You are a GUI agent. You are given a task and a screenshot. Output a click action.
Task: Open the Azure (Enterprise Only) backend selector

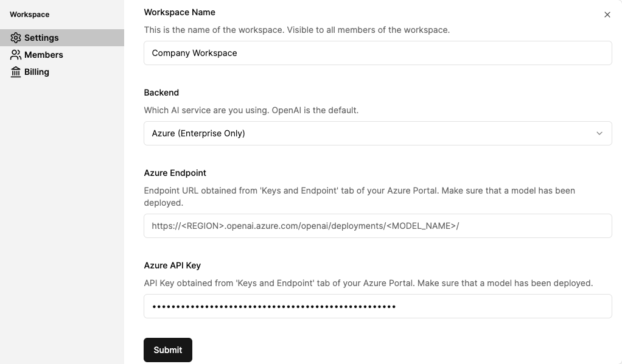(x=377, y=133)
